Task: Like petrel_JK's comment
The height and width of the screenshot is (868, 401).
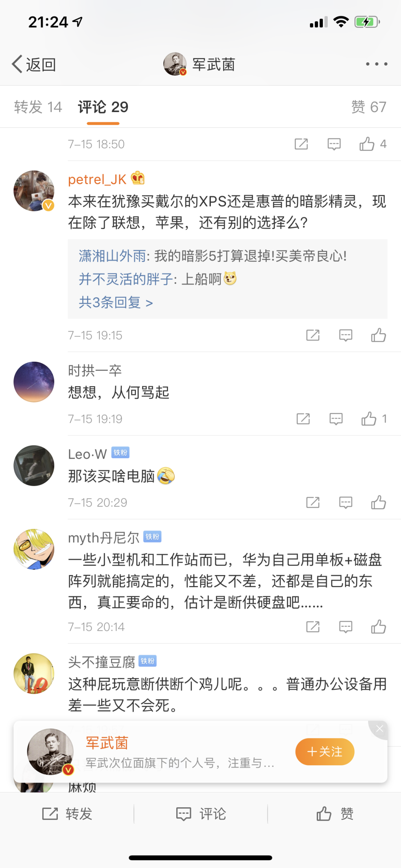Action: 378,335
